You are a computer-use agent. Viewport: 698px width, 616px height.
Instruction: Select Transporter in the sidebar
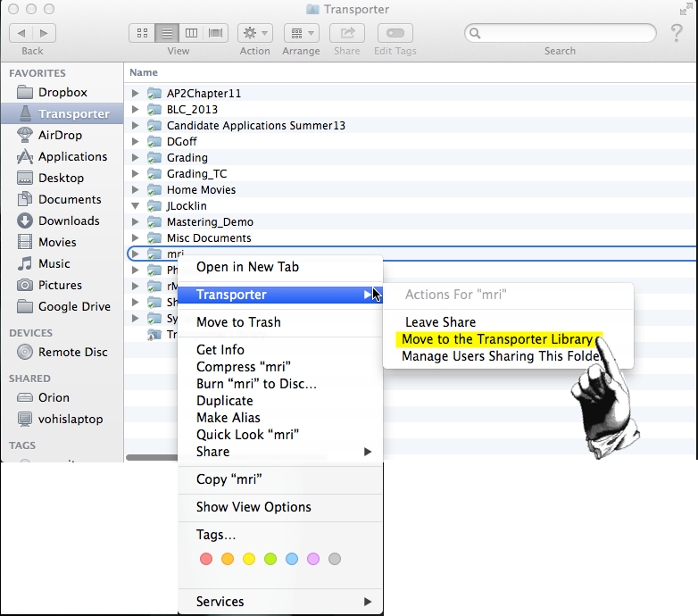tap(62, 113)
